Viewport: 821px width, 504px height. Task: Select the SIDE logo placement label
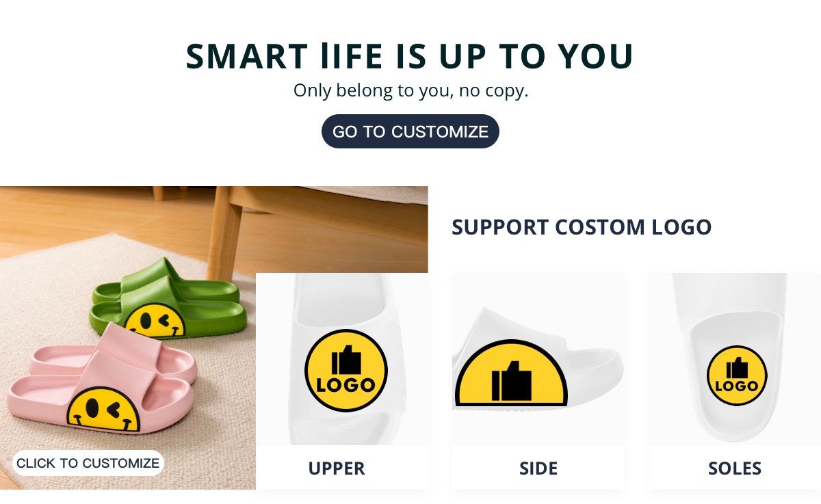pyautogui.click(x=538, y=468)
